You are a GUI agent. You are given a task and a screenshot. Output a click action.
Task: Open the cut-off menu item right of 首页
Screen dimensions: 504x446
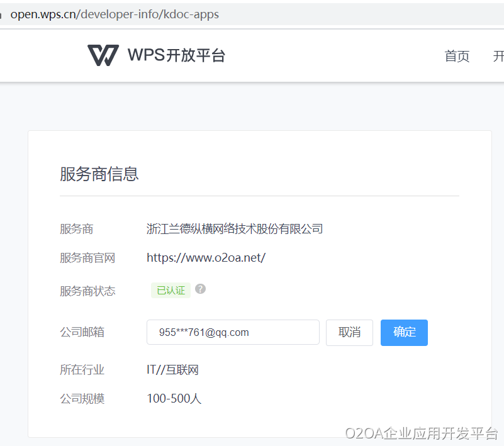[498, 56]
